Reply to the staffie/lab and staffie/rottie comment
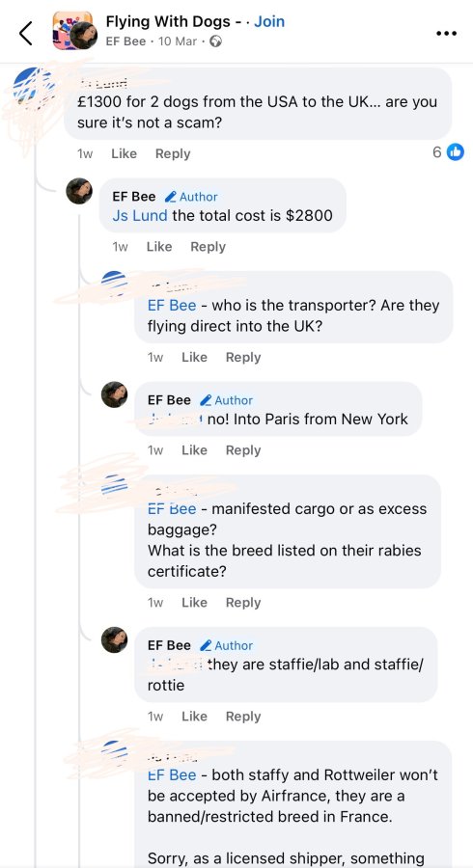Screen dimensions: 473x868 pyautogui.click(x=243, y=717)
